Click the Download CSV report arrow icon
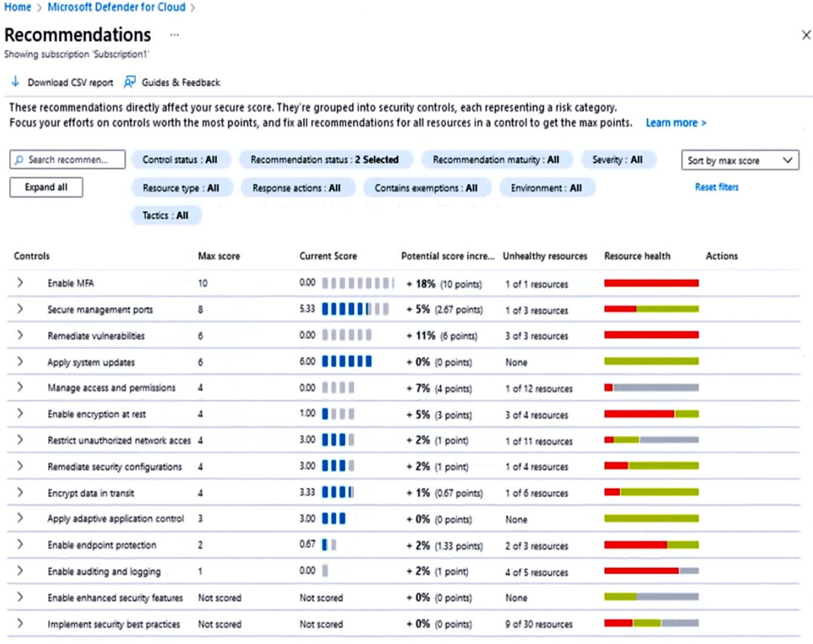813x644 pixels. [x=15, y=81]
